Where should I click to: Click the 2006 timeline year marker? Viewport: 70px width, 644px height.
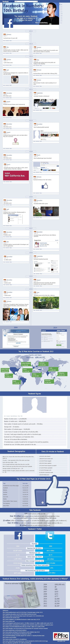[31, 253]
